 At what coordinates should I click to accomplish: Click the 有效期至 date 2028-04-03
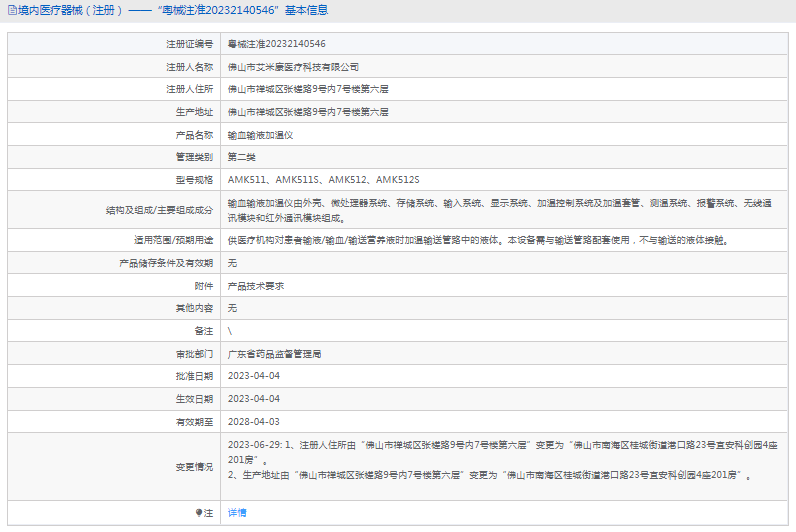tap(254, 421)
